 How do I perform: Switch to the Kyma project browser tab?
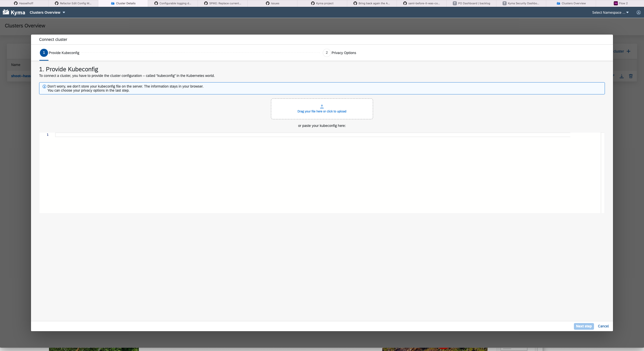click(x=323, y=3)
